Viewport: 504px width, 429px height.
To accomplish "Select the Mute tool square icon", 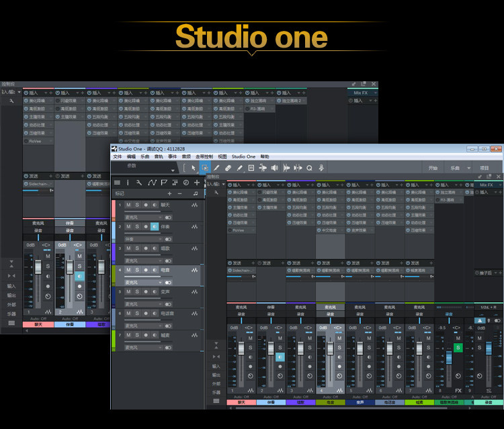I will click(x=251, y=168).
